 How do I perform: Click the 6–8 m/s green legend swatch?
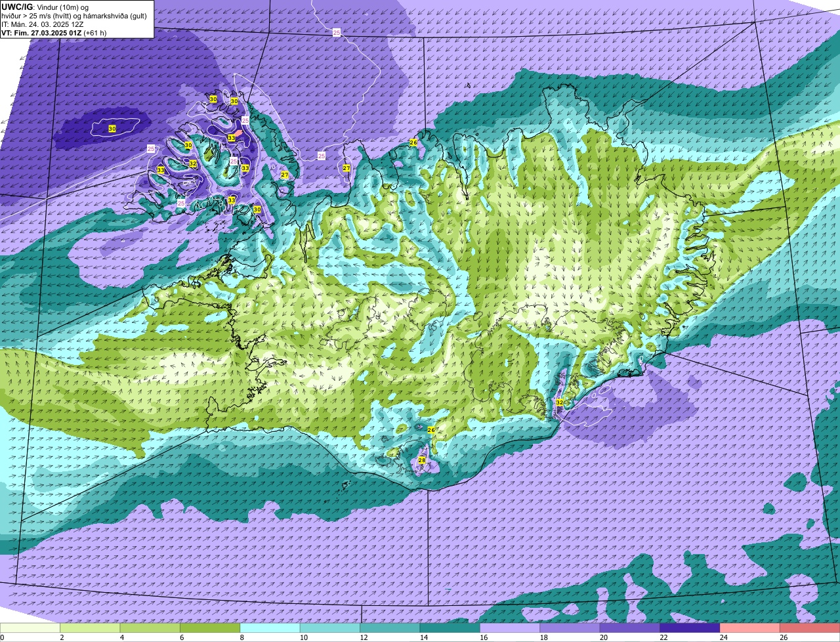[x=210, y=628]
